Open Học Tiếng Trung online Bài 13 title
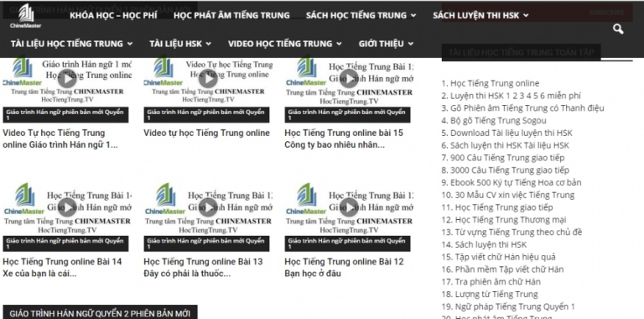This screenshot has width=644, height=319. pos(203,268)
